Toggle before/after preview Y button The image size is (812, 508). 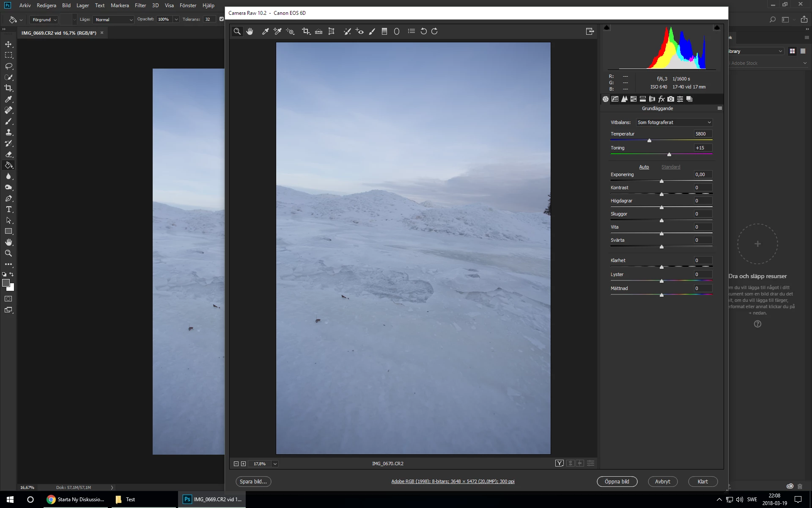(559, 464)
